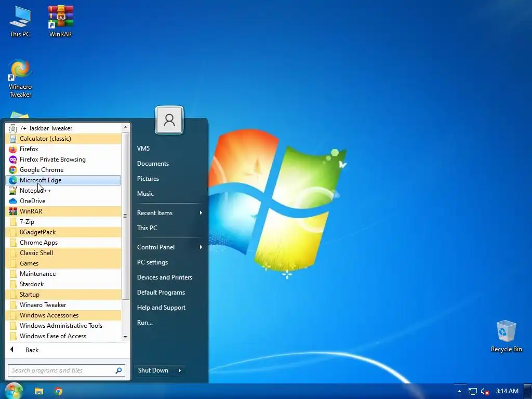Click programs list scrollbar up arrow
532x399 pixels.
pos(125,127)
